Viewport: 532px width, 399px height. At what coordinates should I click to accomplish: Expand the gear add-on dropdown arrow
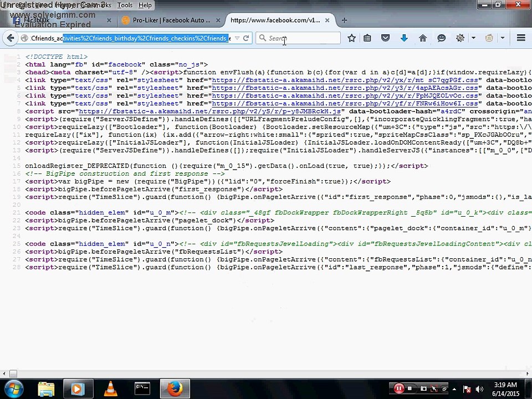coord(473,38)
